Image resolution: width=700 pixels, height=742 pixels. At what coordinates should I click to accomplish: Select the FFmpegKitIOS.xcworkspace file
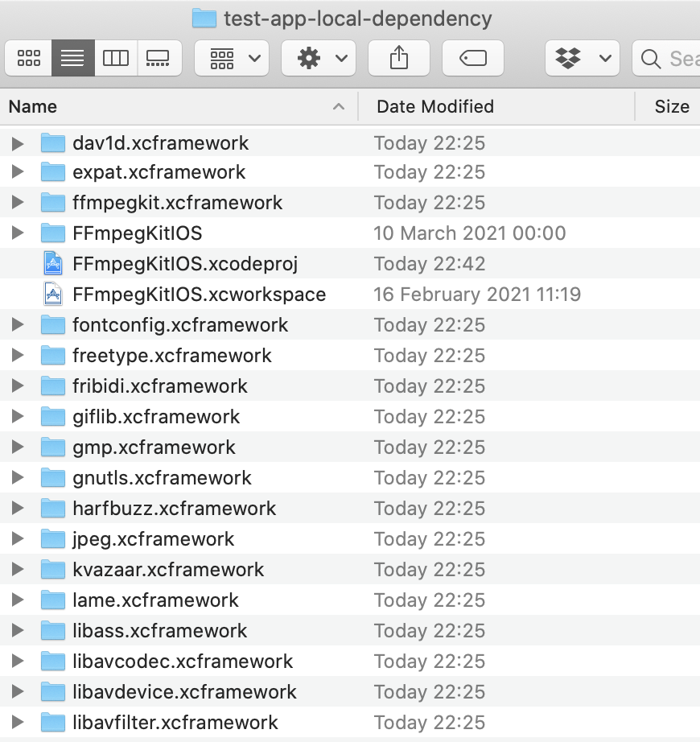[199, 295]
